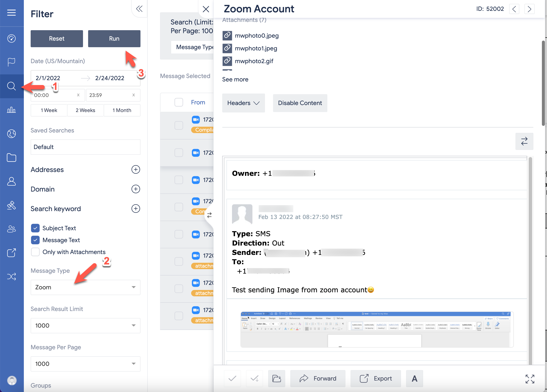Open the Search Result Limit dropdown
547x392 pixels.
click(x=85, y=325)
